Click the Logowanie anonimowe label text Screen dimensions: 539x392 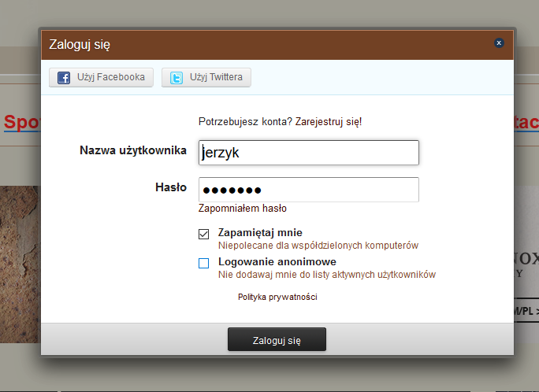277,262
